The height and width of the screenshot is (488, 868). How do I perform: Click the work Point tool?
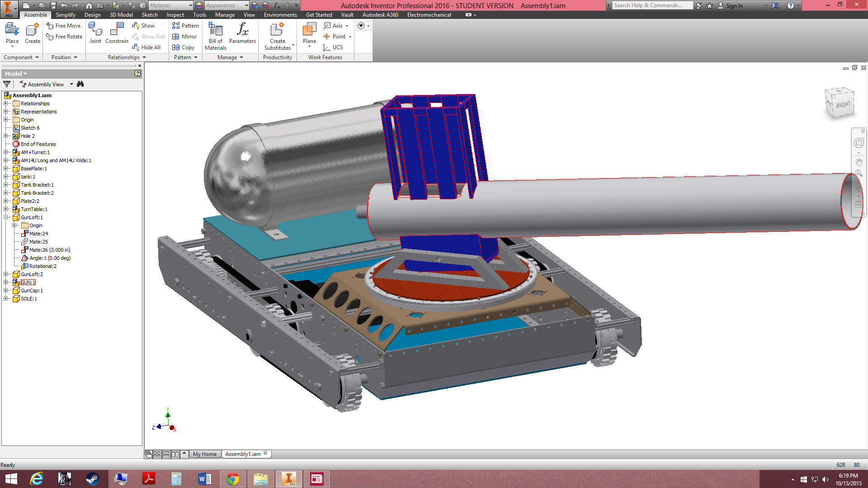point(335,37)
